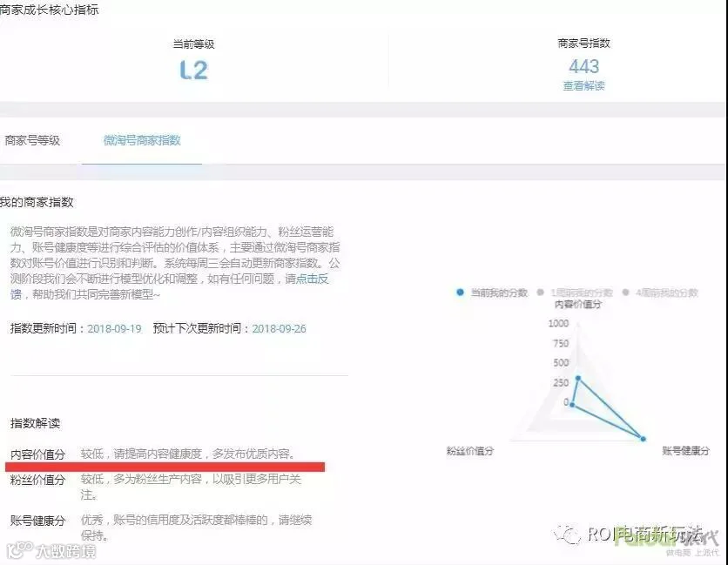Toggle the 4周前我的分数 legend item

coord(660,293)
